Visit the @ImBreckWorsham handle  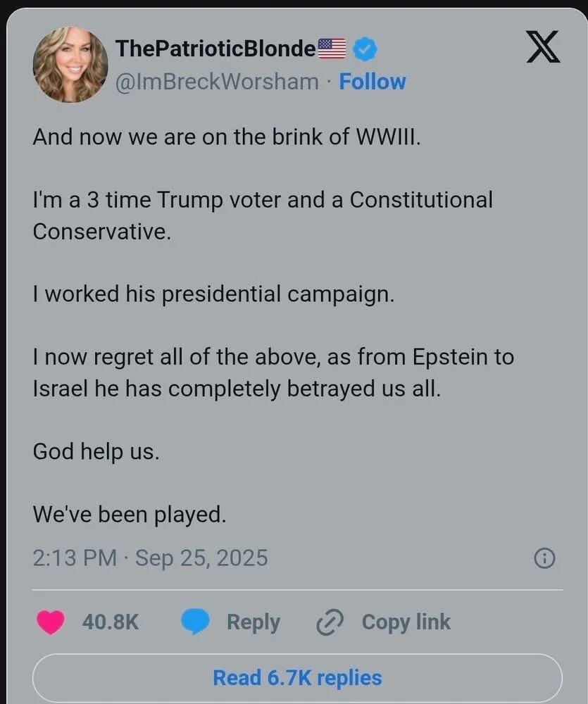click(x=217, y=82)
